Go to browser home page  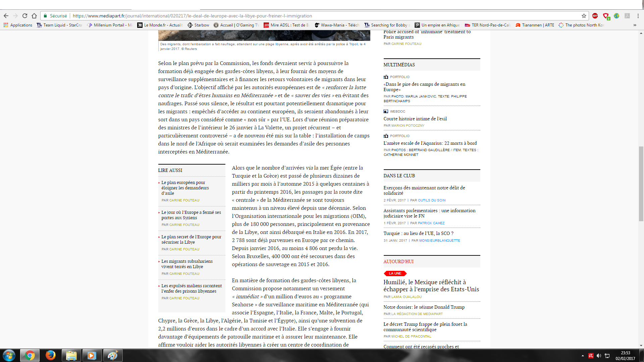(34, 16)
